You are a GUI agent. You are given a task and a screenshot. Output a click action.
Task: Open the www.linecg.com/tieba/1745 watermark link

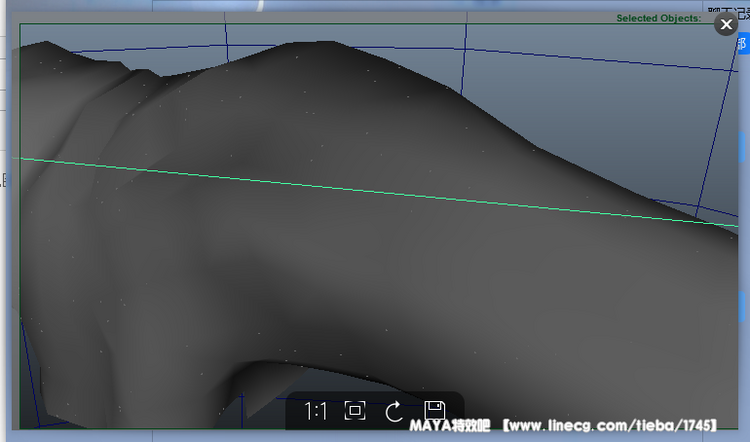(610, 427)
